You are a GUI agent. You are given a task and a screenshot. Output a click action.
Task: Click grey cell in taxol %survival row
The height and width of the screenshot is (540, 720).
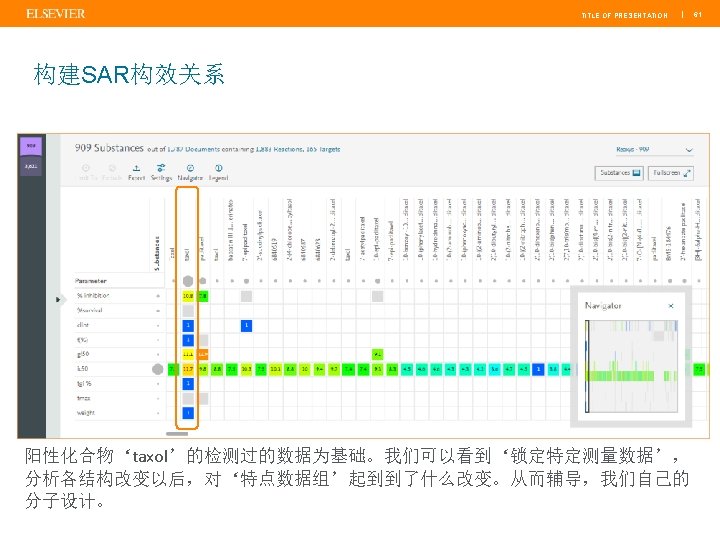pyautogui.click(x=188, y=311)
